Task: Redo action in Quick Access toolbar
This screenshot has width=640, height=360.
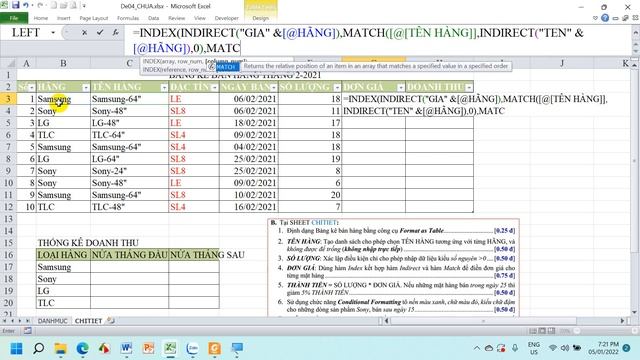Action: pyautogui.click(x=40, y=5)
